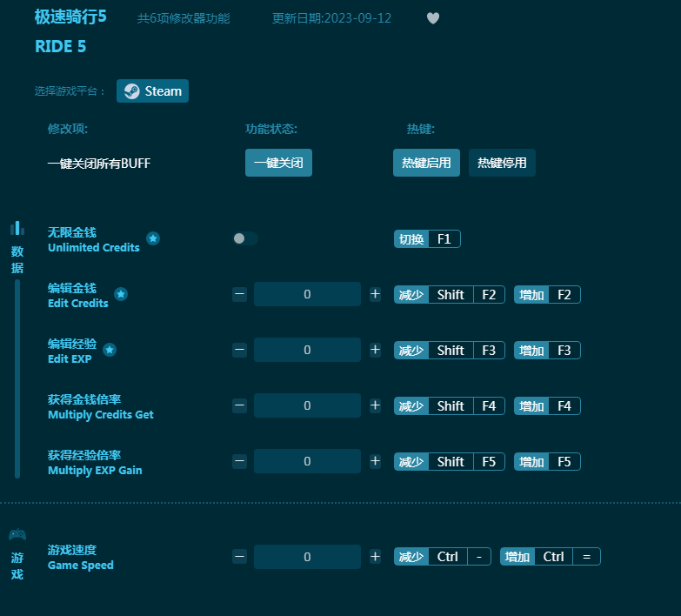The width and height of the screenshot is (681, 616).
Task: Click star icon next to Edit Credits
Action: pyautogui.click(x=121, y=294)
